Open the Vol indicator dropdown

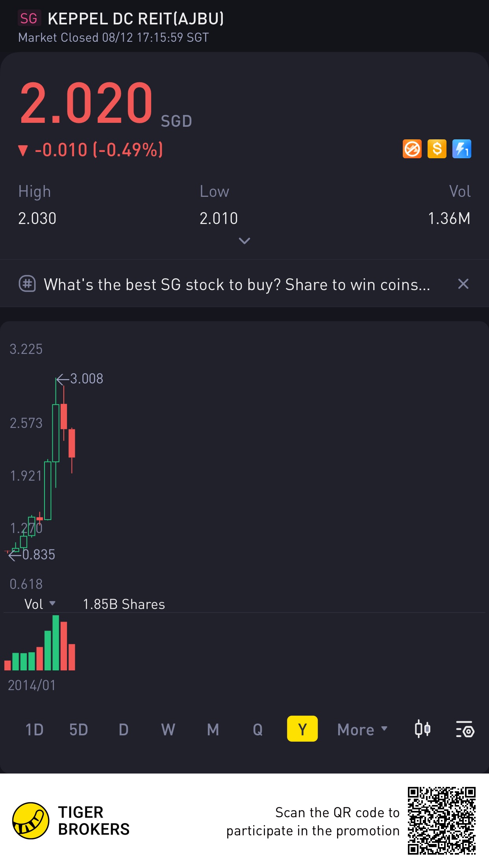(x=40, y=604)
